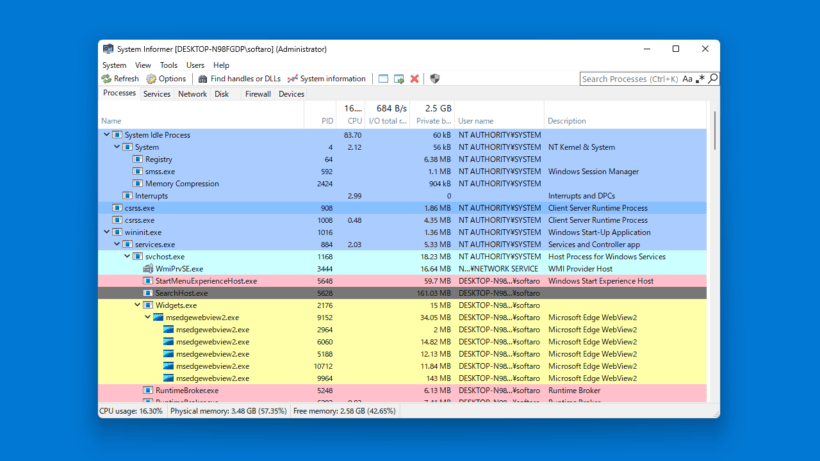Switch to the Services tab
This screenshot has width=820, height=461.
pyautogui.click(x=156, y=94)
